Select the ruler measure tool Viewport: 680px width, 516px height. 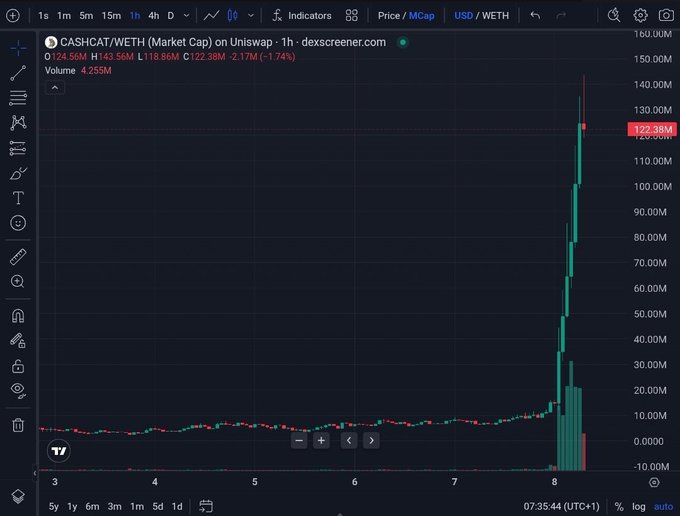18,257
